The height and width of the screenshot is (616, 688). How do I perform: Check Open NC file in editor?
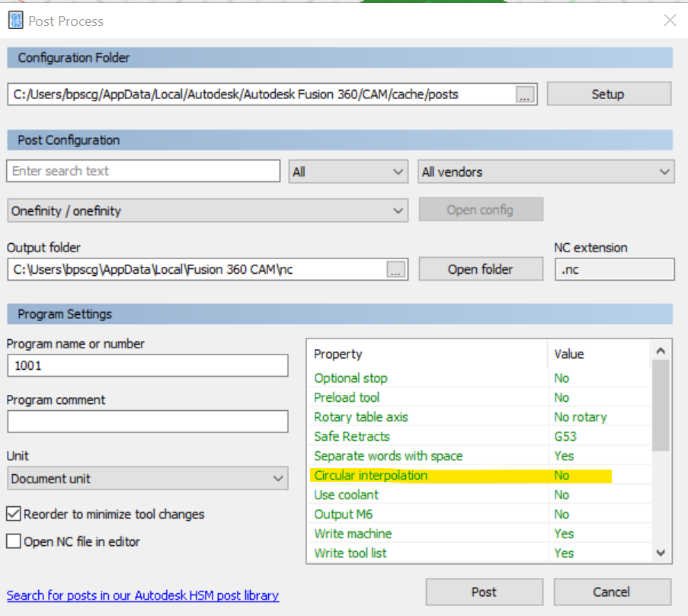tap(14, 541)
